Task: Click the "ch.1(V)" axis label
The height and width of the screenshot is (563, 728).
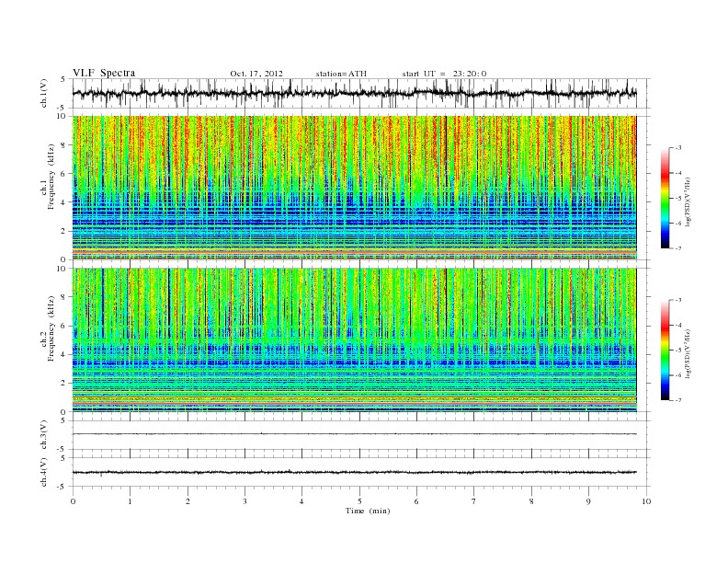Action: (44, 95)
